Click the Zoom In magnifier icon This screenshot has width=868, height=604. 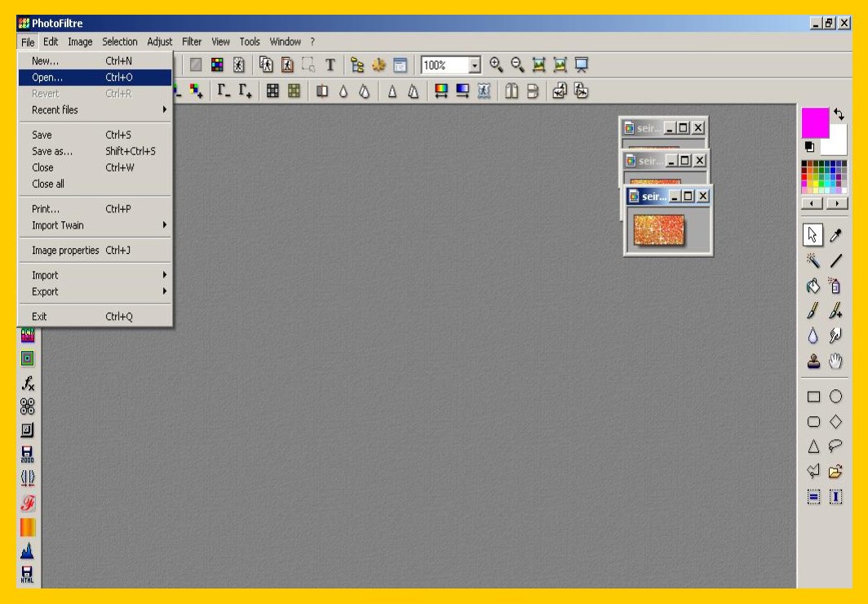(496, 65)
